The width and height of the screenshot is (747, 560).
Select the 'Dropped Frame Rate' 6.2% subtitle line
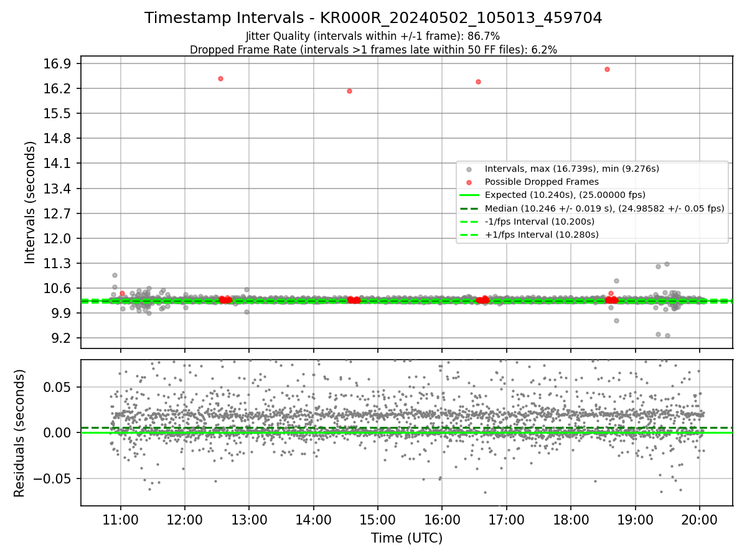(373, 49)
